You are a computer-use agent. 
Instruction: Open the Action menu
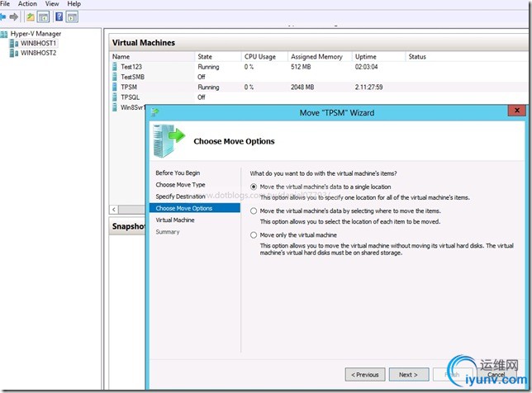pos(27,4)
